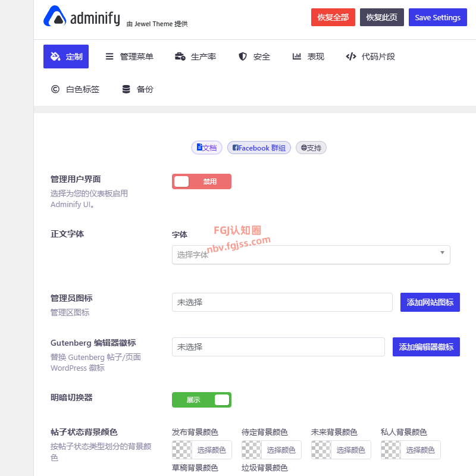
Task: Click 添加编辑器徽标 button
Action: (x=426, y=347)
